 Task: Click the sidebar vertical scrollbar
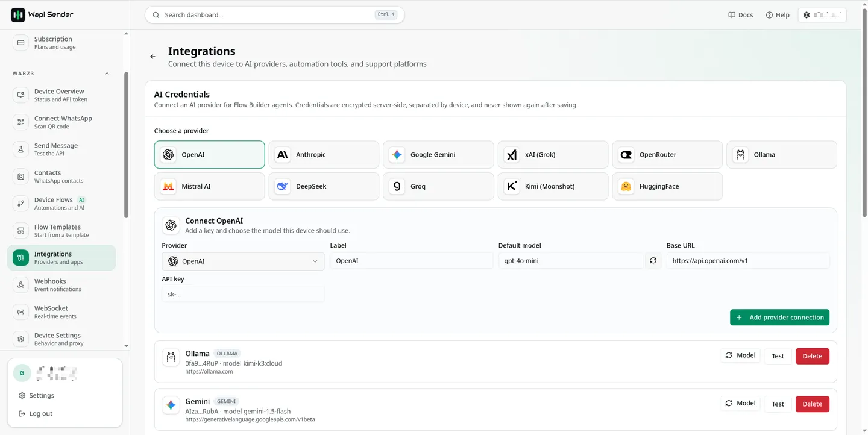pos(126,145)
